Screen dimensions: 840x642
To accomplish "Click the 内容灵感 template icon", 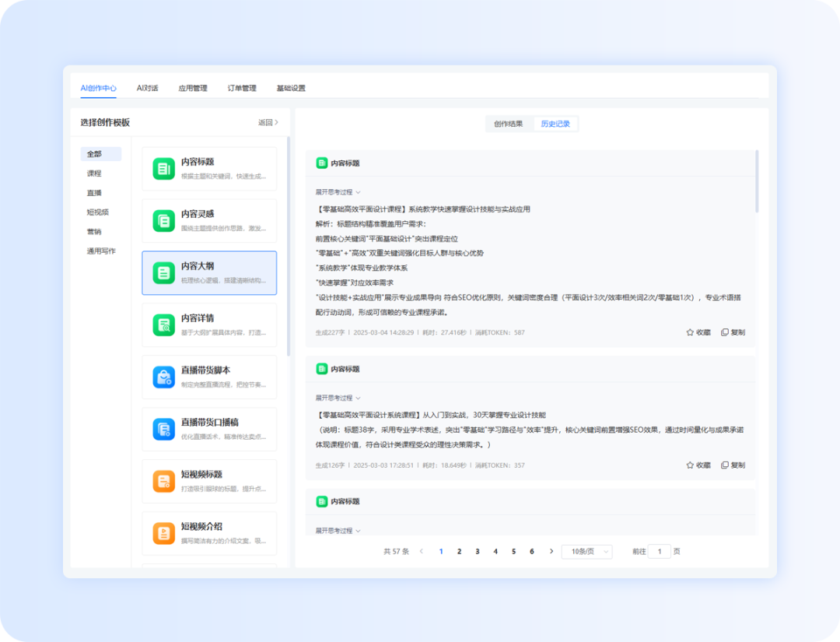I will [163, 221].
